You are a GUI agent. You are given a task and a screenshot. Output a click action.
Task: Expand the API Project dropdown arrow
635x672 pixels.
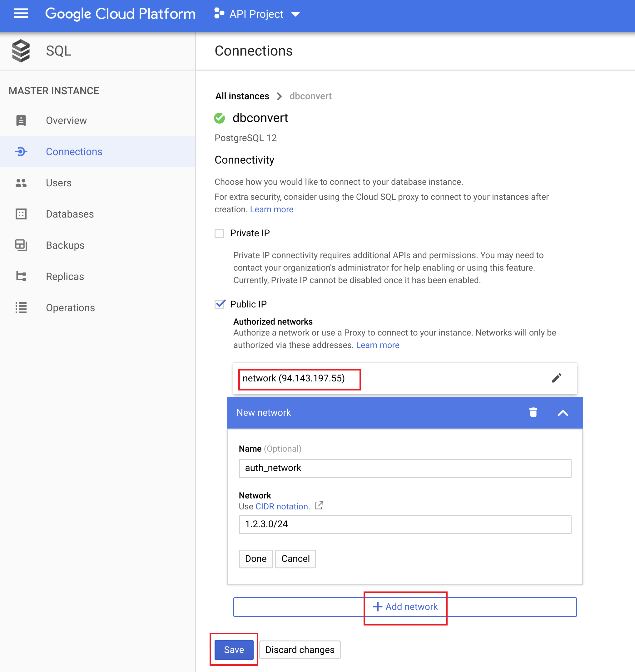pos(295,14)
